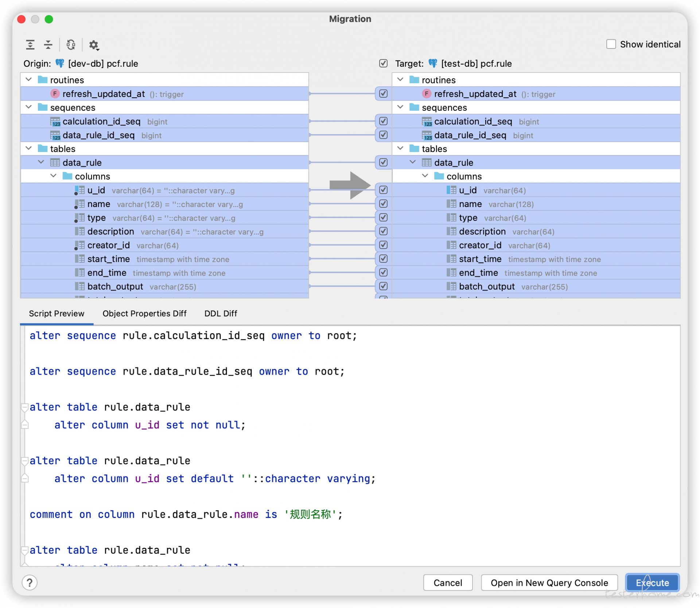The width and height of the screenshot is (700, 608).
Task: Click the PostgreSQL icon beside Origin dev-db
Action: pyautogui.click(x=60, y=63)
